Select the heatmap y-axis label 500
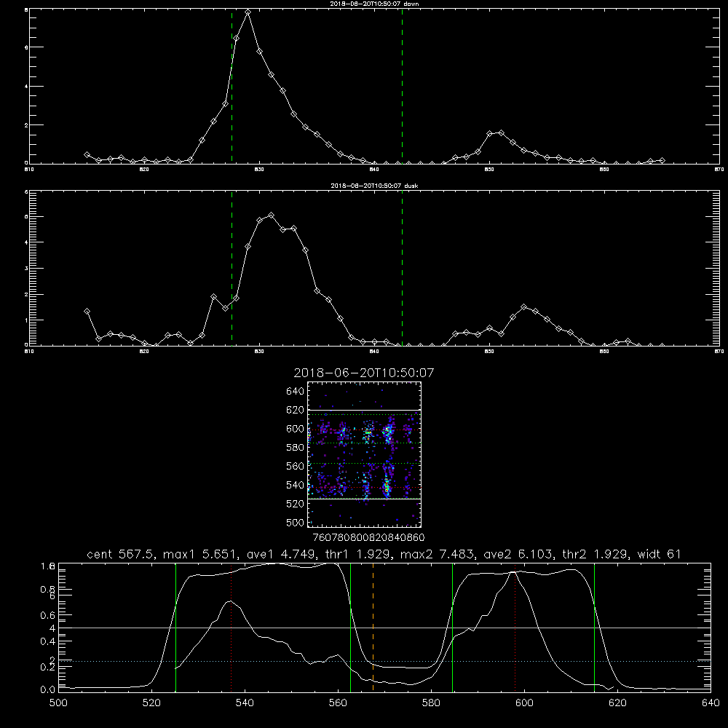The width and height of the screenshot is (728, 728). (296, 522)
